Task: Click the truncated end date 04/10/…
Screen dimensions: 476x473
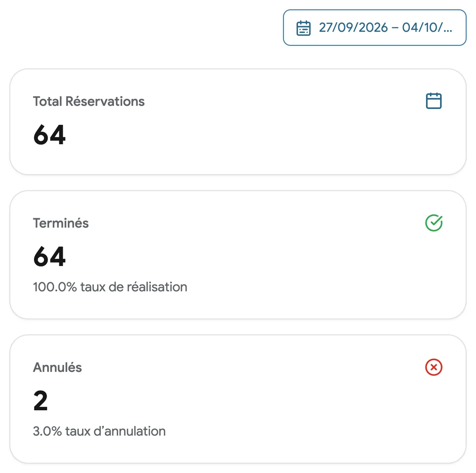Action: click(x=427, y=28)
